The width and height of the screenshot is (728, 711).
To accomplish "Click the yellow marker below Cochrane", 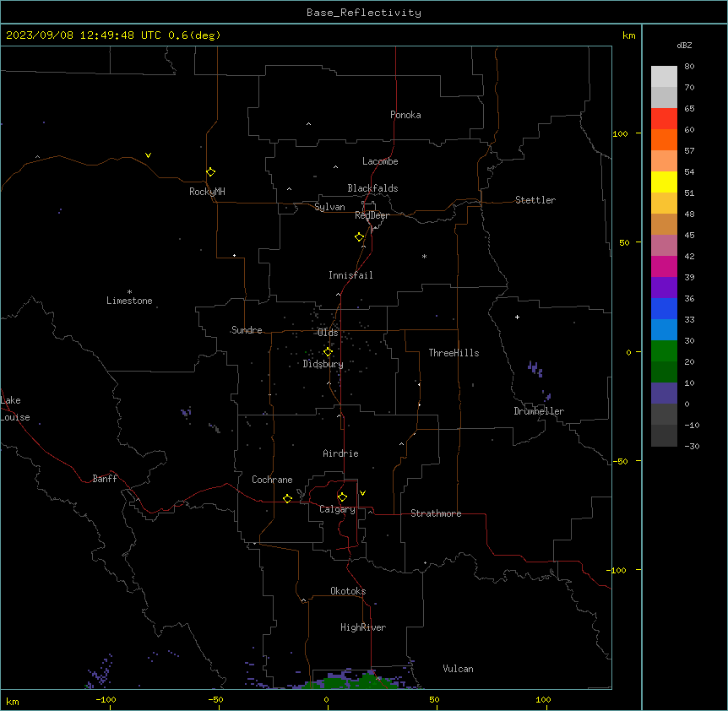I will pos(287,498).
